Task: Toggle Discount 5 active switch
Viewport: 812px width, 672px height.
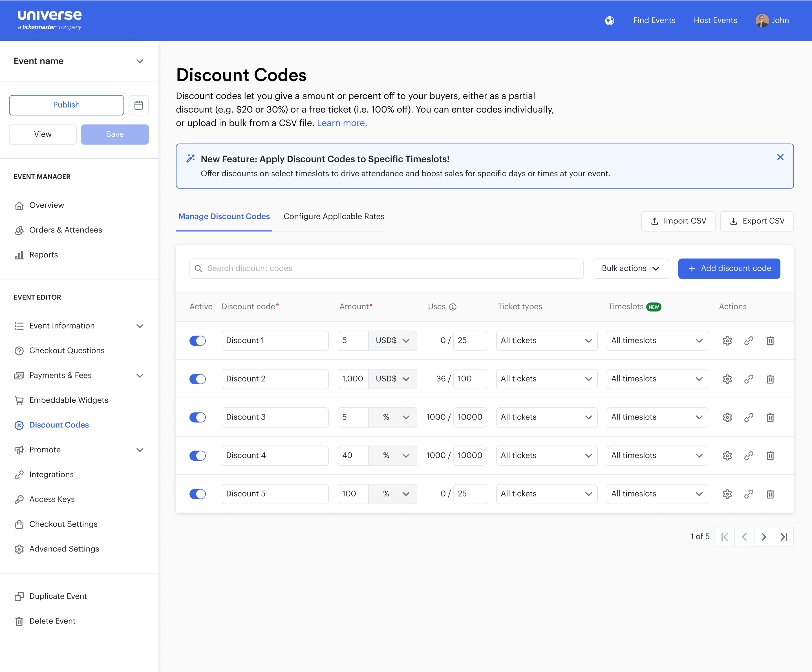Action: click(198, 494)
